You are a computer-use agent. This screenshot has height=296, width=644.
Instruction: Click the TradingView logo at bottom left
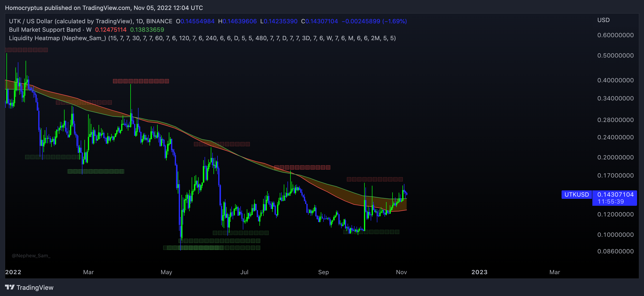pyautogui.click(x=29, y=288)
